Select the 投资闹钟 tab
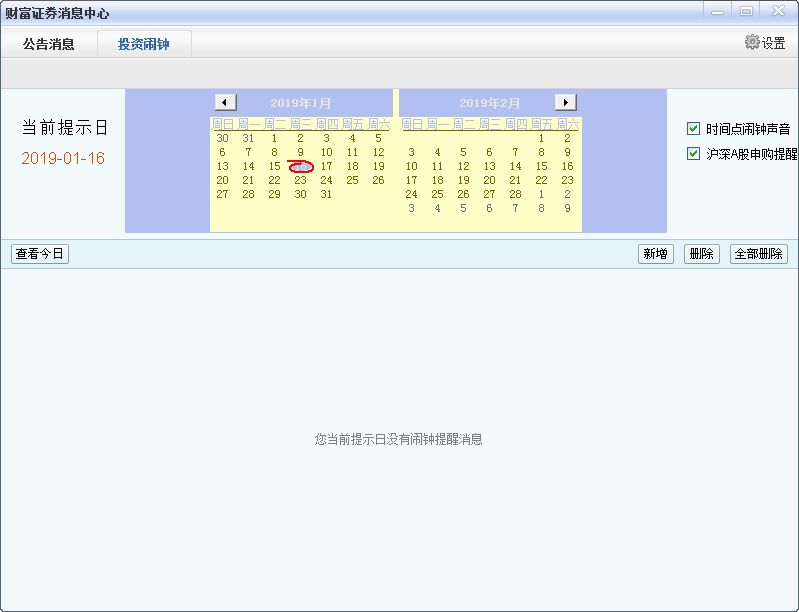The height and width of the screenshot is (612, 799). tap(144, 44)
